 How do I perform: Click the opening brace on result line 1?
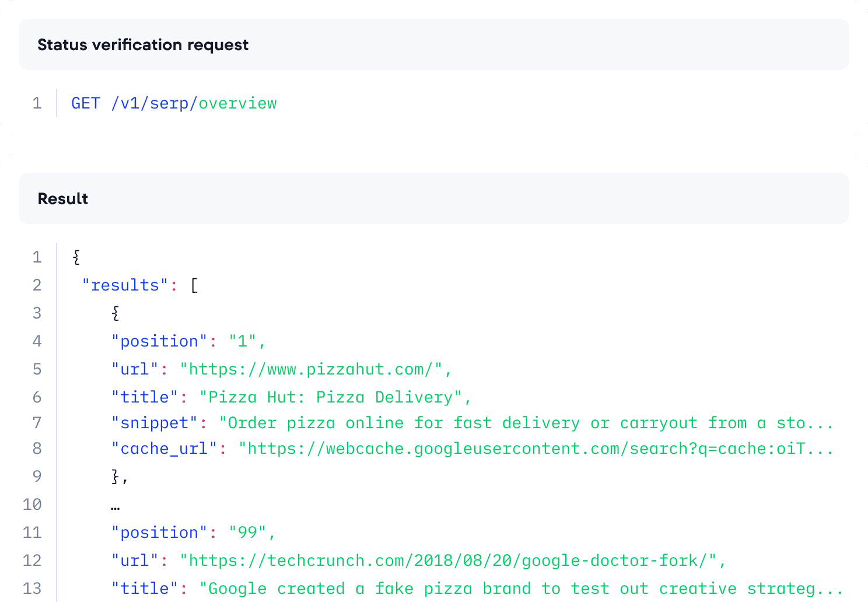[x=76, y=257]
